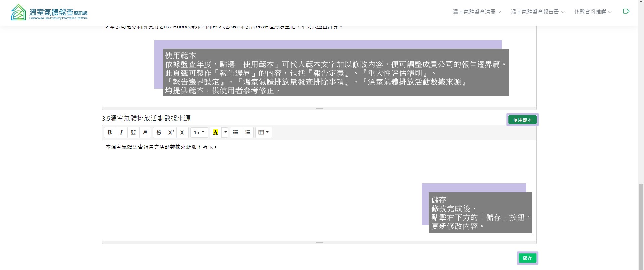The height and width of the screenshot is (270, 644).
Task: Apply the yellow highlight color A
Action: tap(216, 133)
